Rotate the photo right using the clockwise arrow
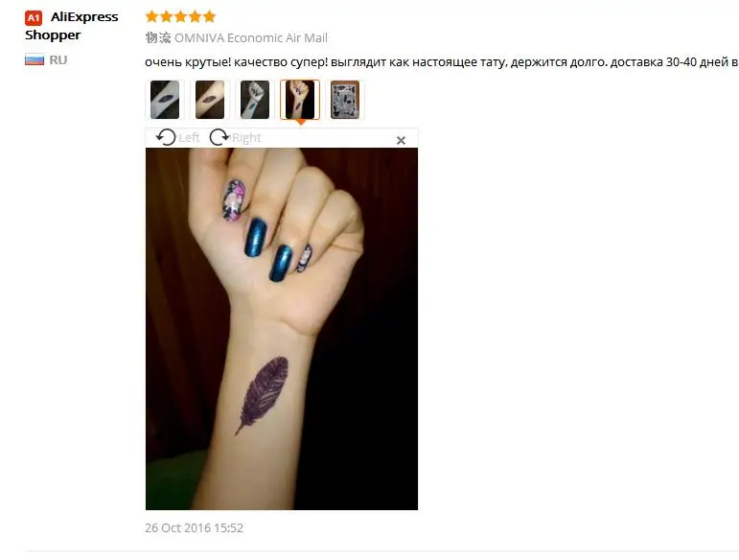Screen dimensions: 739x560 pyautogui.click(x=219, y=137)
